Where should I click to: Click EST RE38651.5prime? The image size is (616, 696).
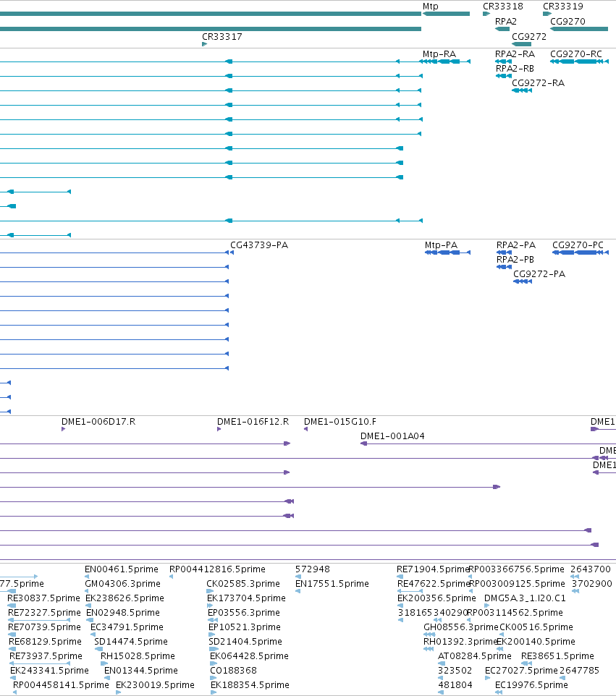557,656
